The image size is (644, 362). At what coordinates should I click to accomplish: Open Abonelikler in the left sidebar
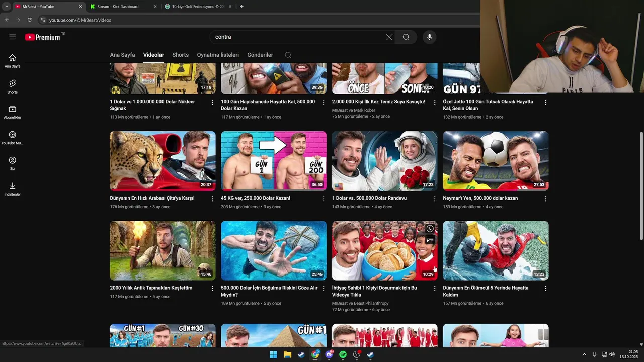(x=13, y=112)
